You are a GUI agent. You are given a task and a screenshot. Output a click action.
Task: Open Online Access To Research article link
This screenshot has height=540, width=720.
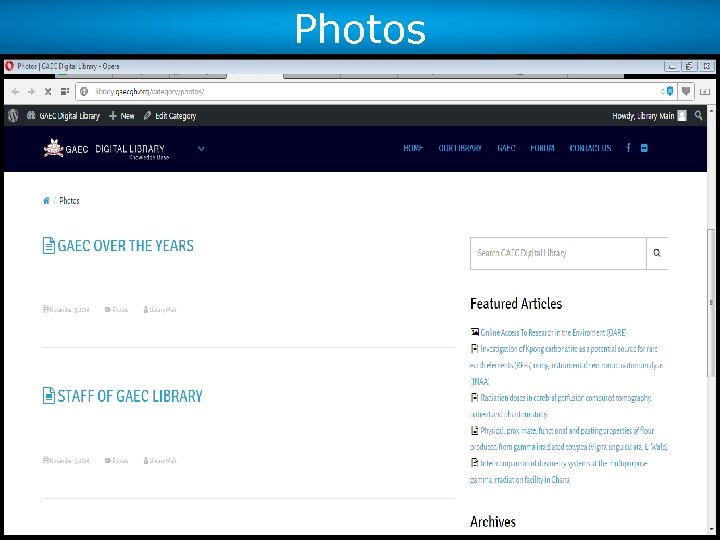(x=553, y=332)
